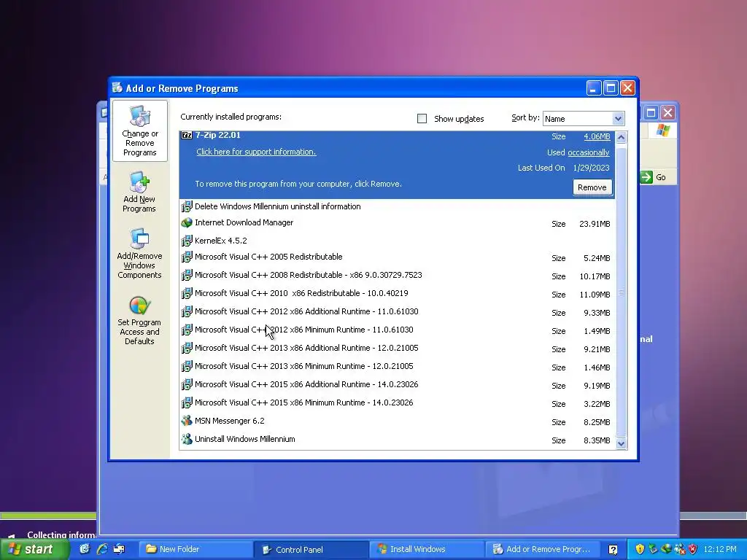Click the third quick launch icon
Viewport: 747px width, 560px height.
click(x=119, y=549)
